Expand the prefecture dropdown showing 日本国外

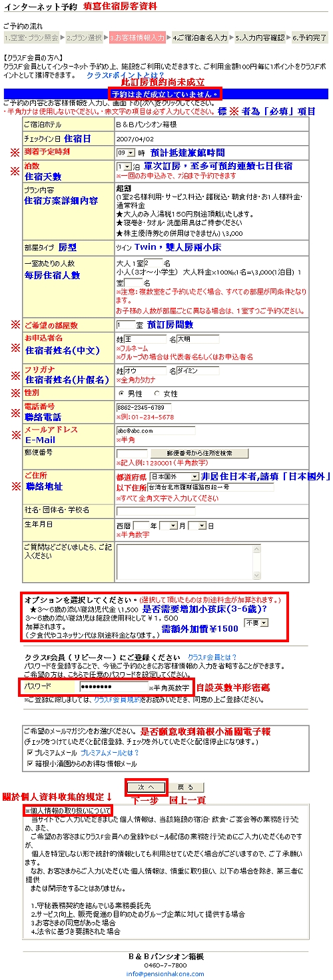tap(174, 477)
